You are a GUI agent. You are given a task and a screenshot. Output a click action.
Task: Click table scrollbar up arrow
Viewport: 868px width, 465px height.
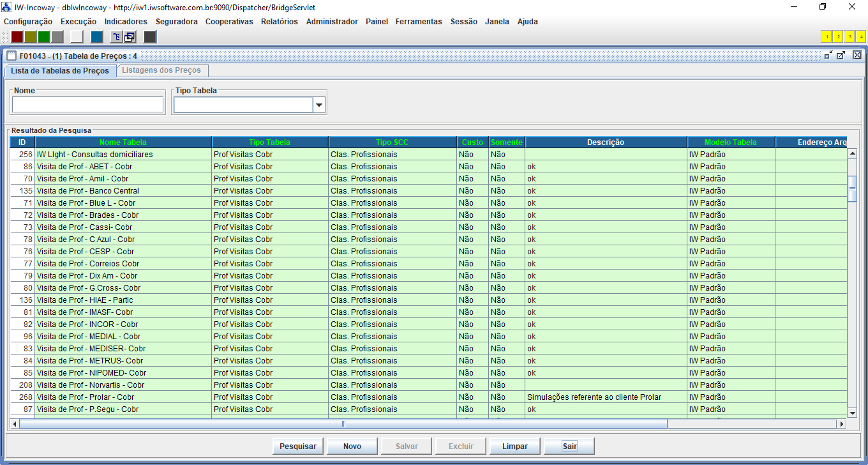(852, 153)
